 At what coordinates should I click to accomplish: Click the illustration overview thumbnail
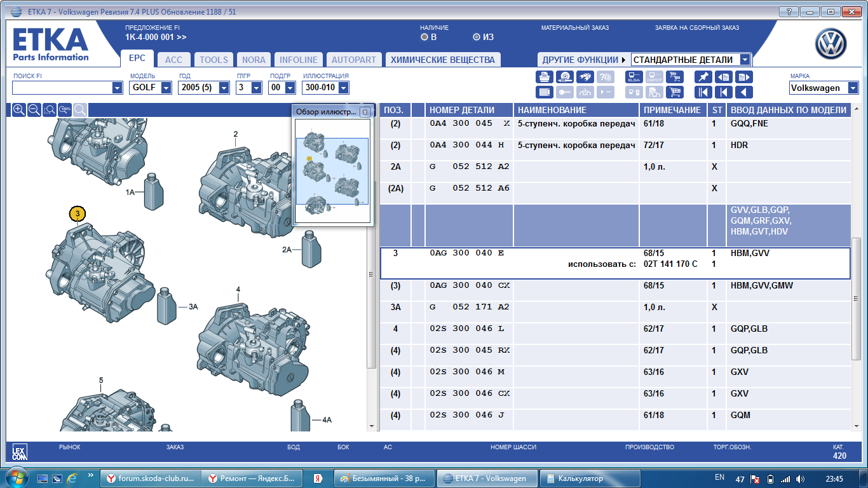pyautogui.click(x=332, y=170)
